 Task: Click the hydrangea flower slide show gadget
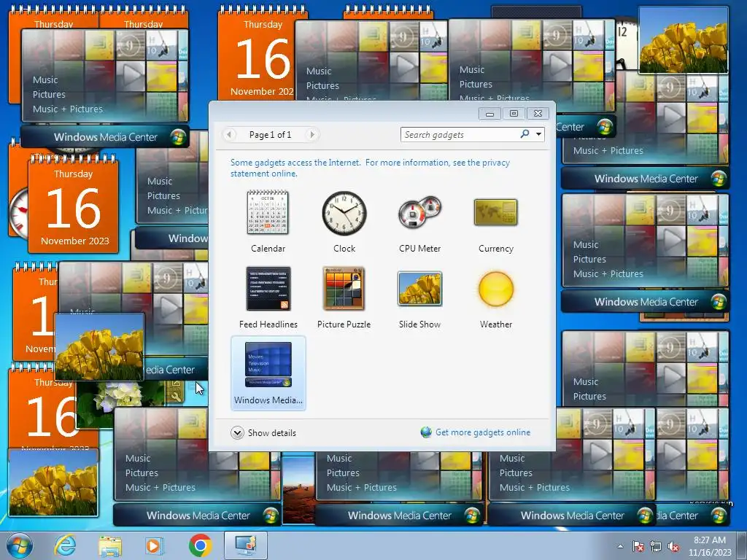coord(120,405)
